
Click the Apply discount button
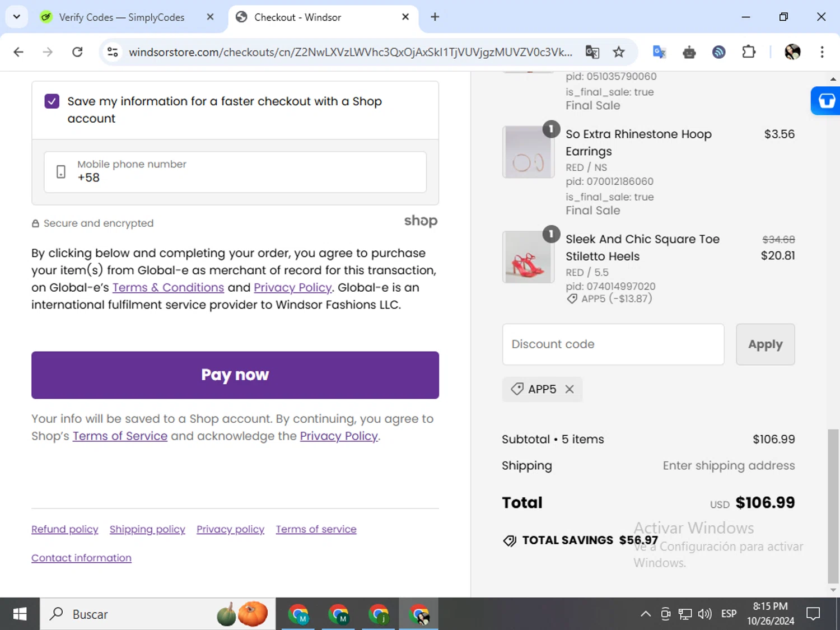[x=765, y=344]
